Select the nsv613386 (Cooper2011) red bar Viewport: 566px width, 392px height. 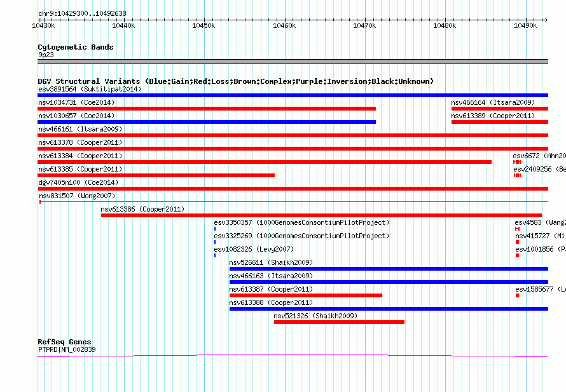tap(321, 215)
